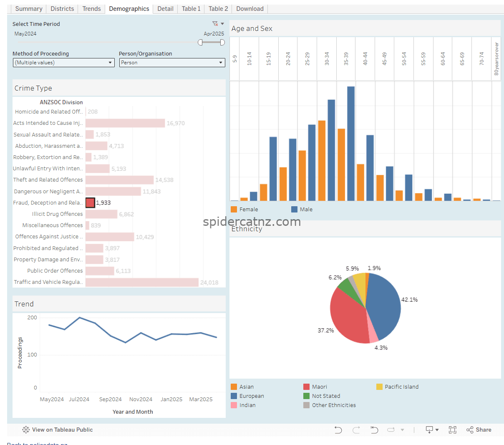Click the Share icon
Image resolution: width=504 pixels, height=445 pixels.
[x=479, y=430]
